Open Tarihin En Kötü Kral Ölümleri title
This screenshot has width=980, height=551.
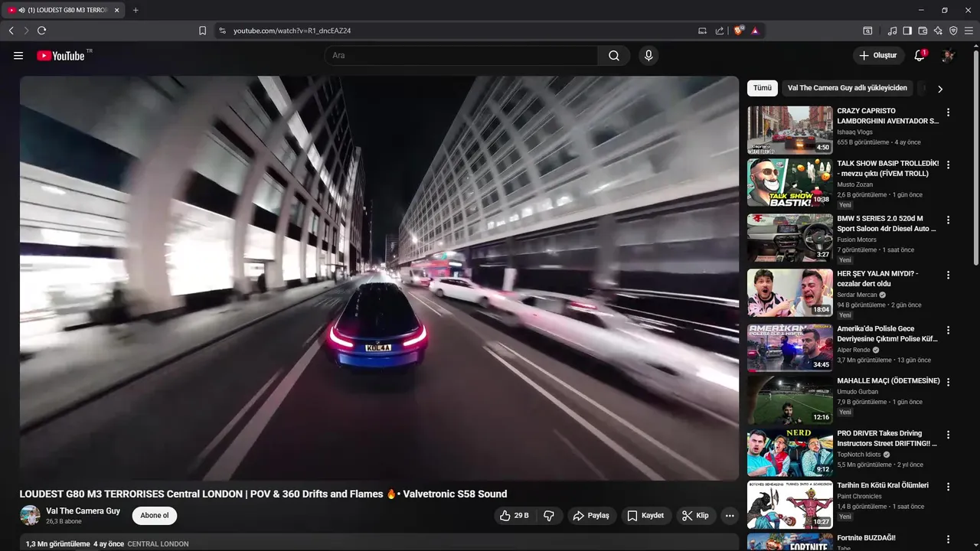[x=883, y=485]
